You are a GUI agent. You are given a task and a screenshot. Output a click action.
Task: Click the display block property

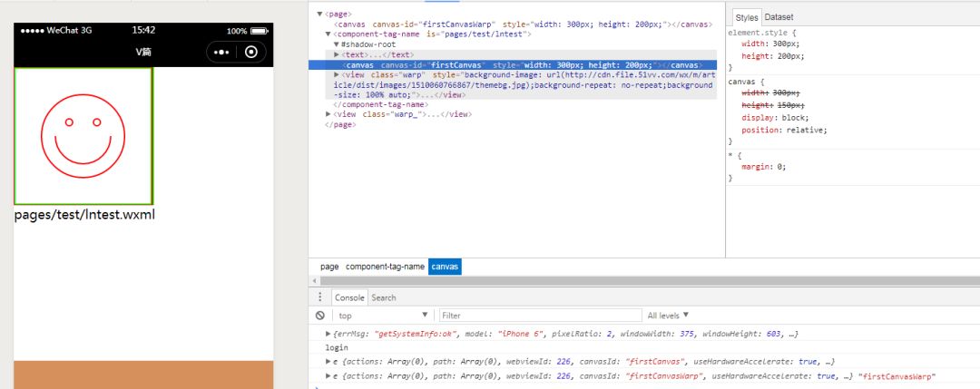[775, 117]
